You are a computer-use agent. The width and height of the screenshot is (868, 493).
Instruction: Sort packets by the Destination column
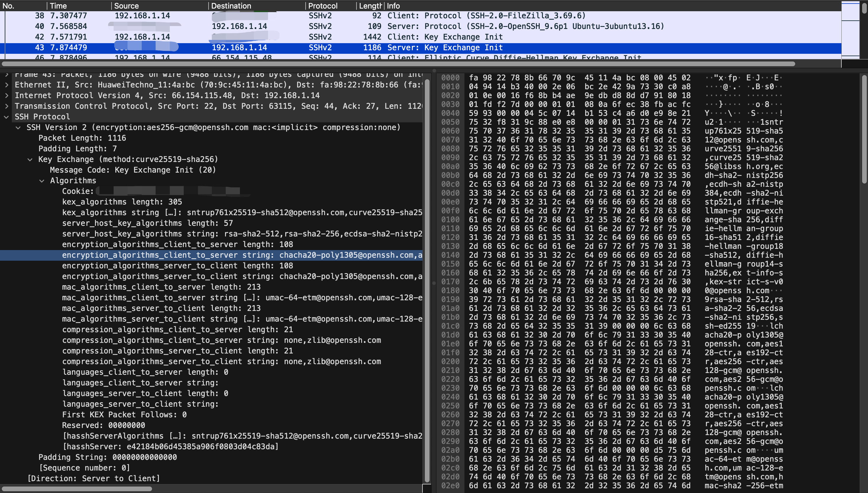256,6
